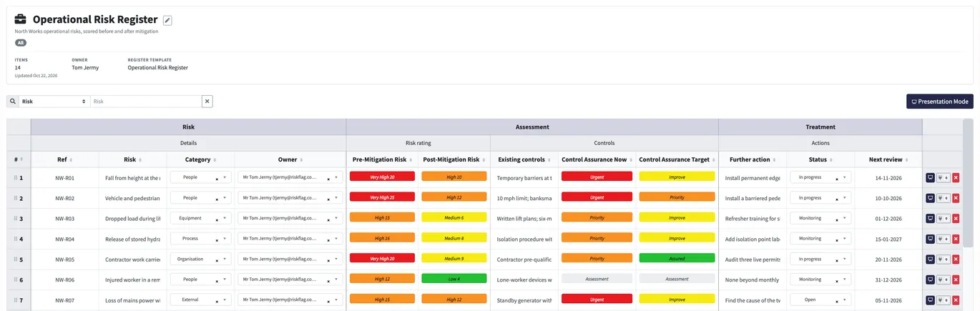The width and height of the screenshot is (980, 311).
Task: Grab the drag handle of row 3
Action: coord(16,219)
